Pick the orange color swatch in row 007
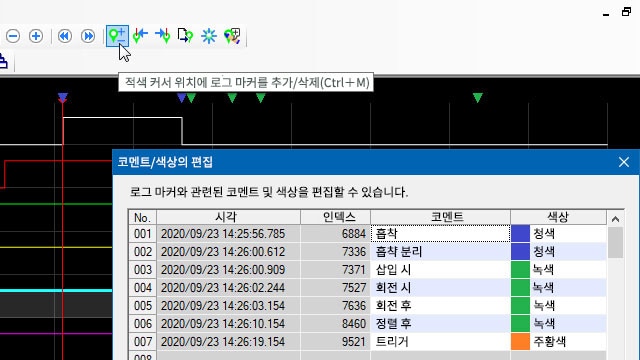The height and width of the screenshot is (360, 640). pyautogui.click(x=520, y=341)
